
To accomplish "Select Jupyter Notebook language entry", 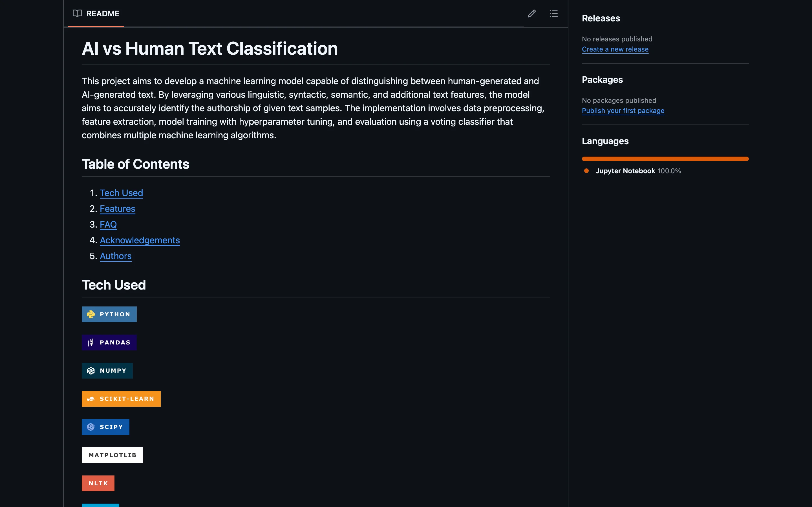I will click(625, 171).
